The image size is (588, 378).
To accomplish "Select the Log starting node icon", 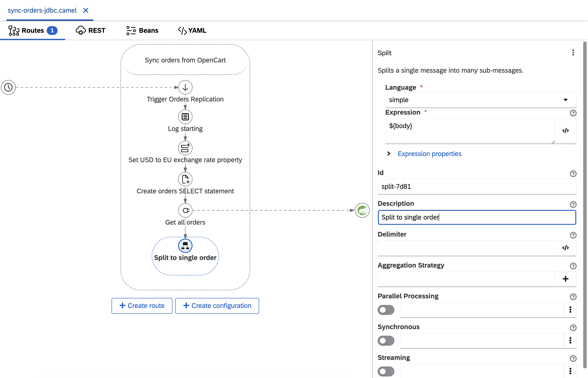I will [185, 117].
